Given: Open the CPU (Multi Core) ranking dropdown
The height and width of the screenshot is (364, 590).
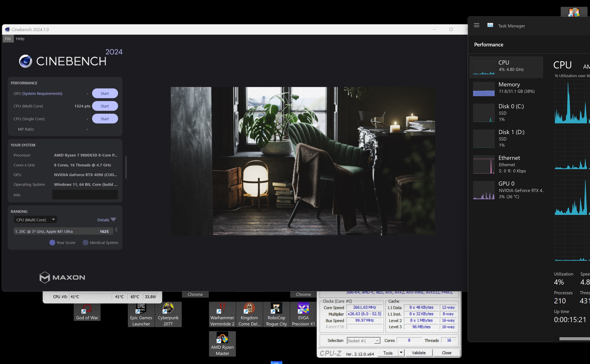Looking at the screenshot, I should [x=36, y=220].
